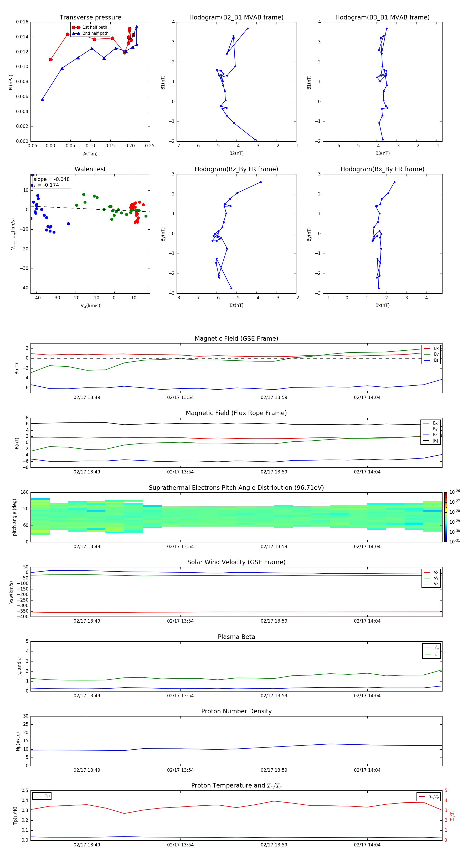Select the '2nd half path' legend entry

90,33
